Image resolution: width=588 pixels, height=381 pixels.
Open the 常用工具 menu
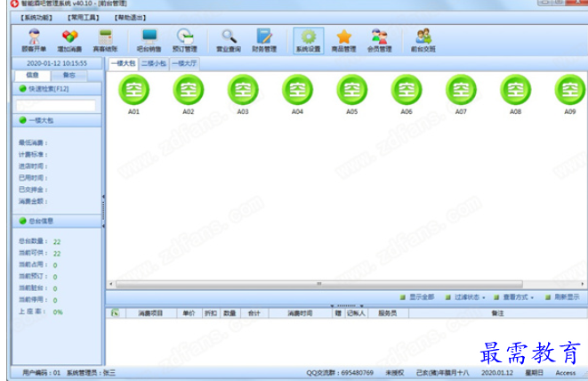pyautogui.click(x=84, y=18)
